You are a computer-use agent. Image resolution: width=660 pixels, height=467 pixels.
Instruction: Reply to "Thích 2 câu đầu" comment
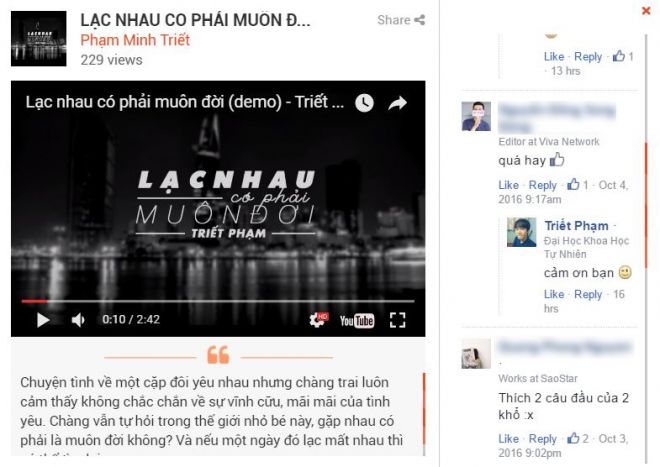tap(543, 439)
